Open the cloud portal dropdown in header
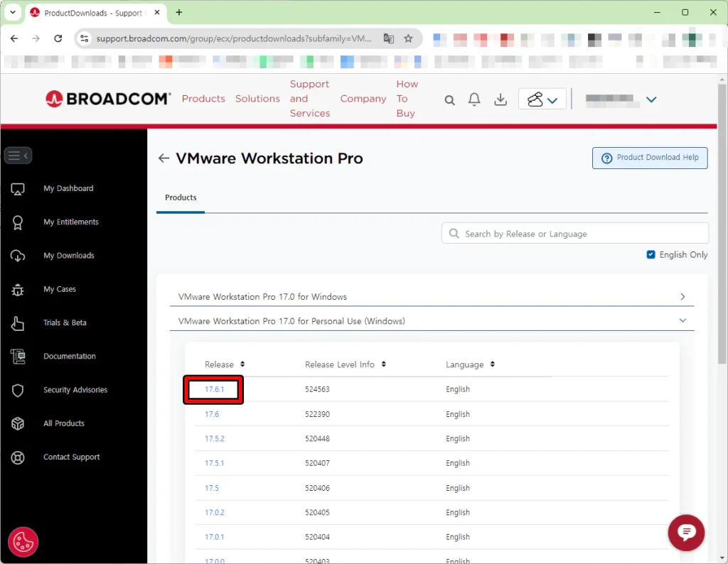 pyautogui.click(x=542, y=99)
